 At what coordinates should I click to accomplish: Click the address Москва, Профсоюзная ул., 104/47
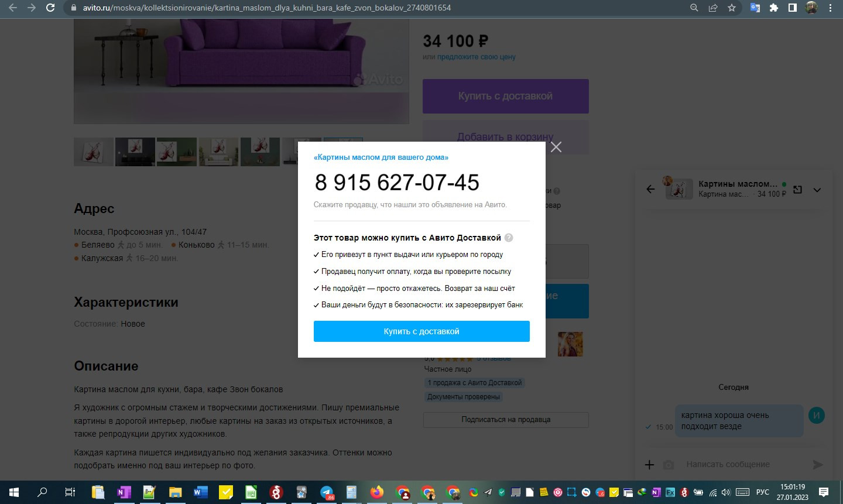[140, 232]
